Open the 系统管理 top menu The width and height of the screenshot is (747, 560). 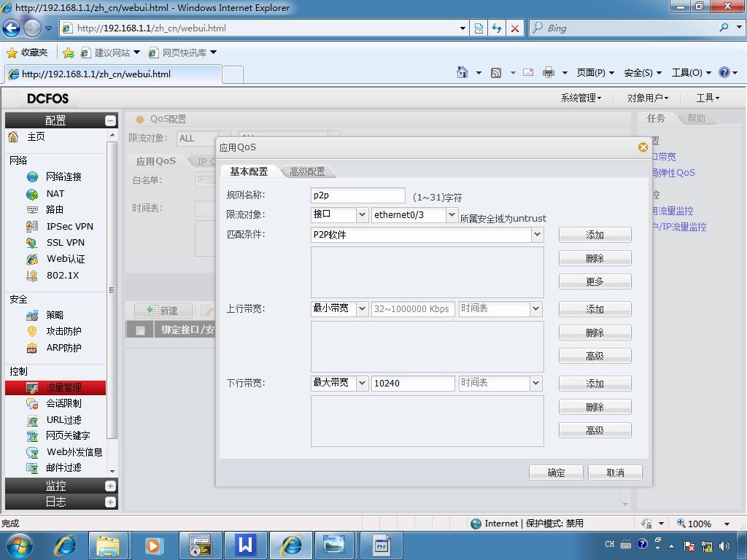tap(581, 98)
